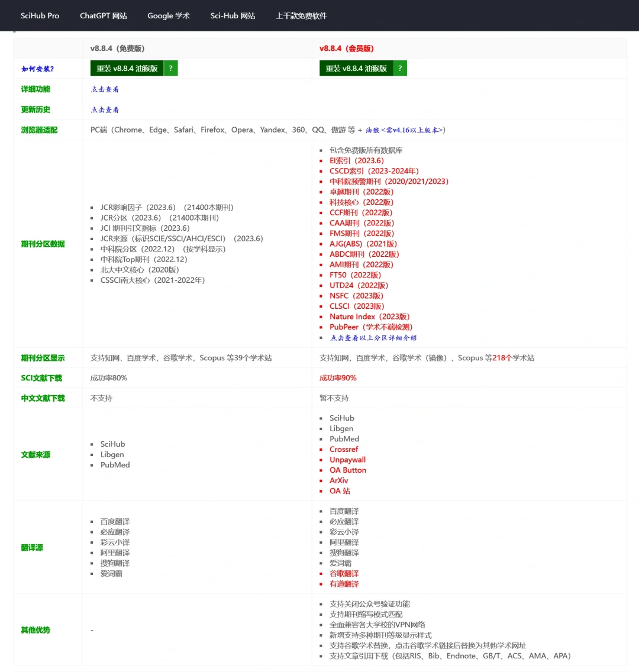Open the 如何安装? link
Viewport: 639px width, 672px height.
pyautogui.click(x=38, y=69)
